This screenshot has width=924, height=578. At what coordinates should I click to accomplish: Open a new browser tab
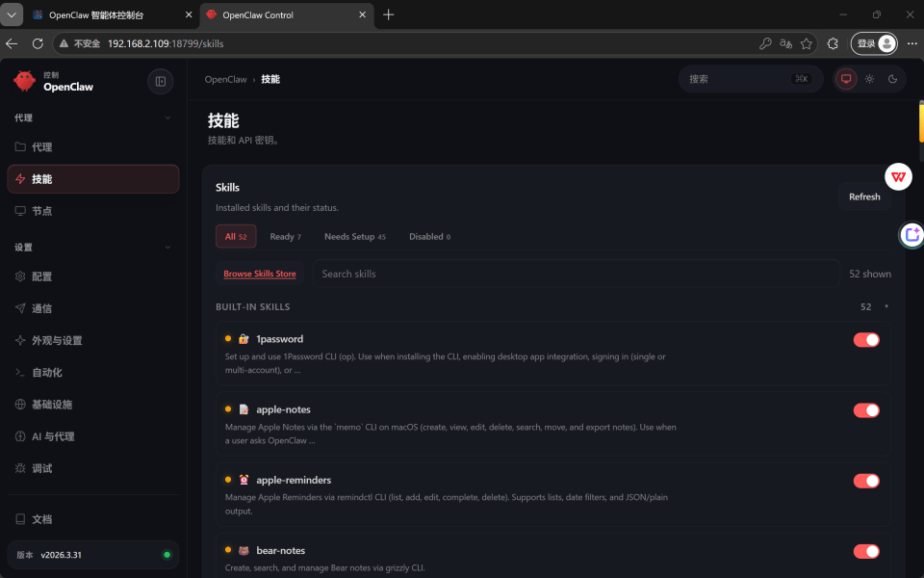click(x=388, y=14)
